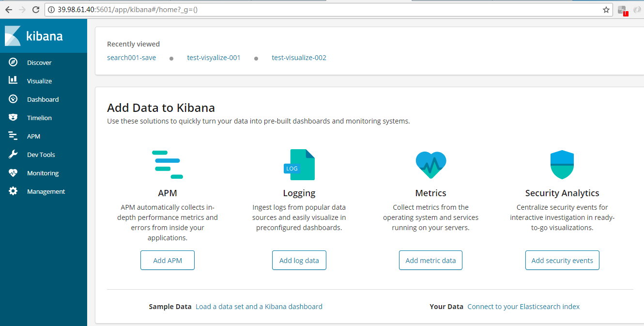Select the Timelion menu label
Image resolution: width=644 pixels, height=326 pixels.
(39, 118)
